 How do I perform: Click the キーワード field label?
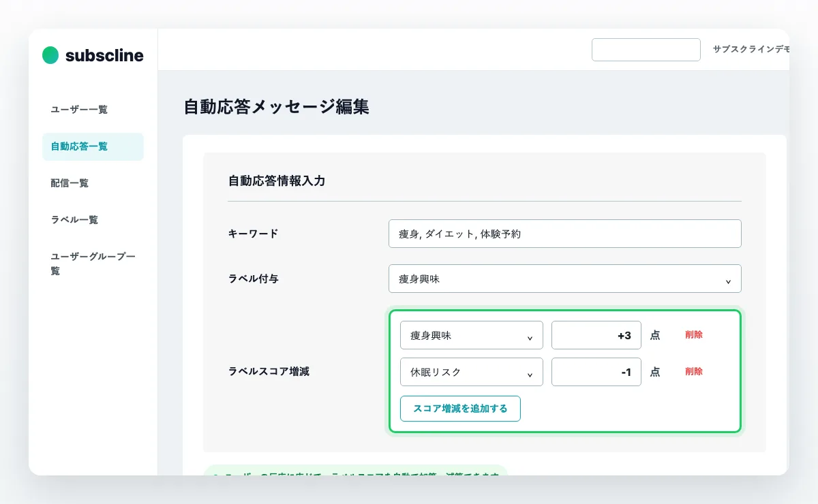point(253,234)
